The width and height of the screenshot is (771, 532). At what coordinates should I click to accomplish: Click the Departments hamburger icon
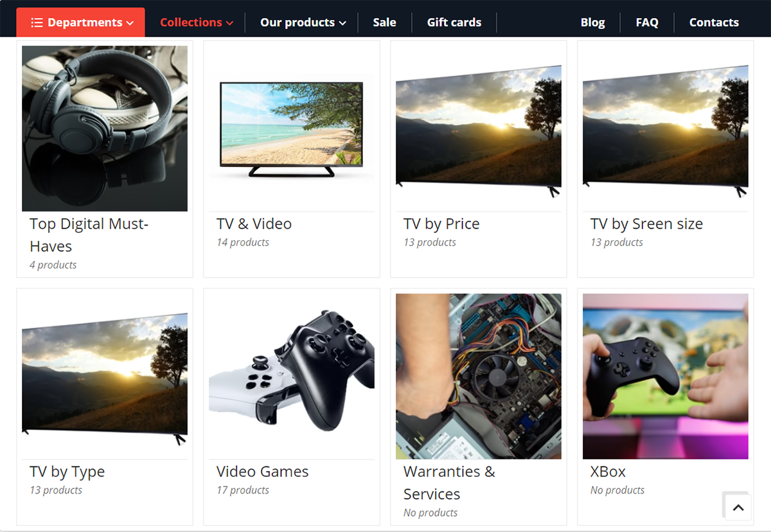pyautogui.click(x=38, y=22)
